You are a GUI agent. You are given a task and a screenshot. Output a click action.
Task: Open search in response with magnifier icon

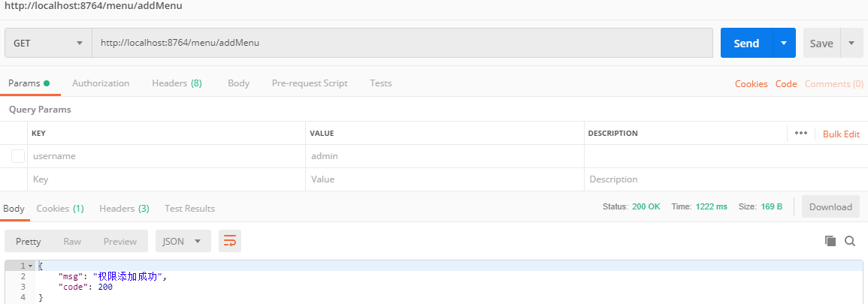pos(850,241)
